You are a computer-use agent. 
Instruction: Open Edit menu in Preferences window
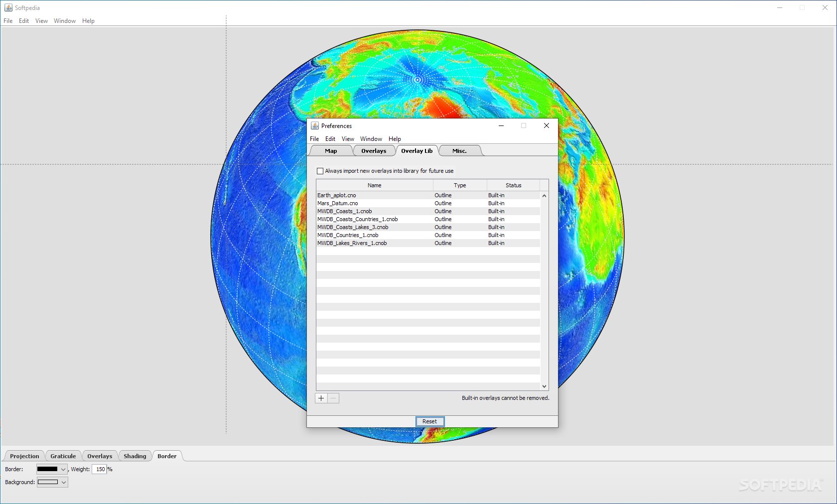(x=330, y=139)
